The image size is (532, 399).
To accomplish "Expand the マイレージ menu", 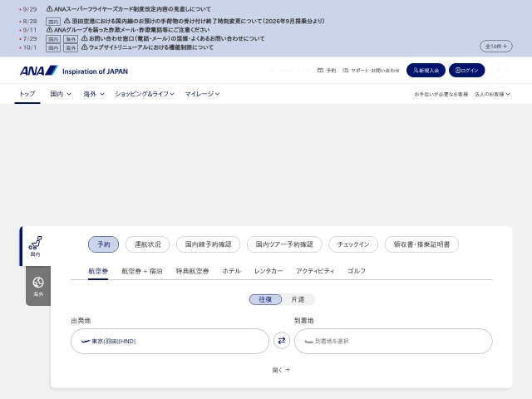I will [202, 94].
